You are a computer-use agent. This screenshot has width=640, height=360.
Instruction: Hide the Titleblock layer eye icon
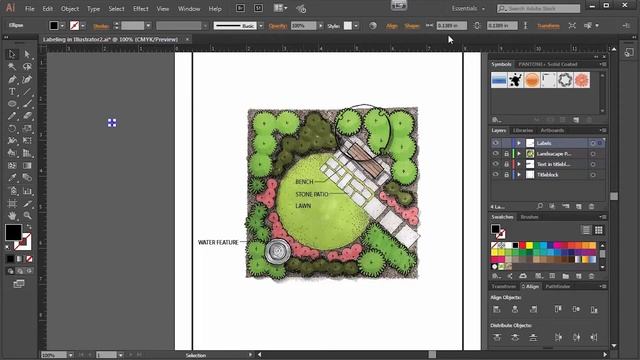click(496, 175)
